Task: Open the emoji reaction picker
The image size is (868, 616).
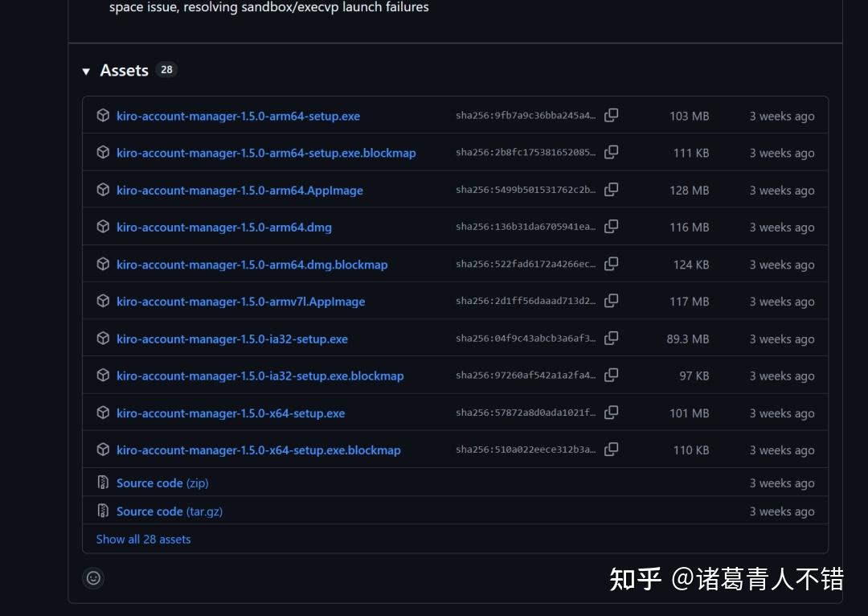Action: pos(93,577)
